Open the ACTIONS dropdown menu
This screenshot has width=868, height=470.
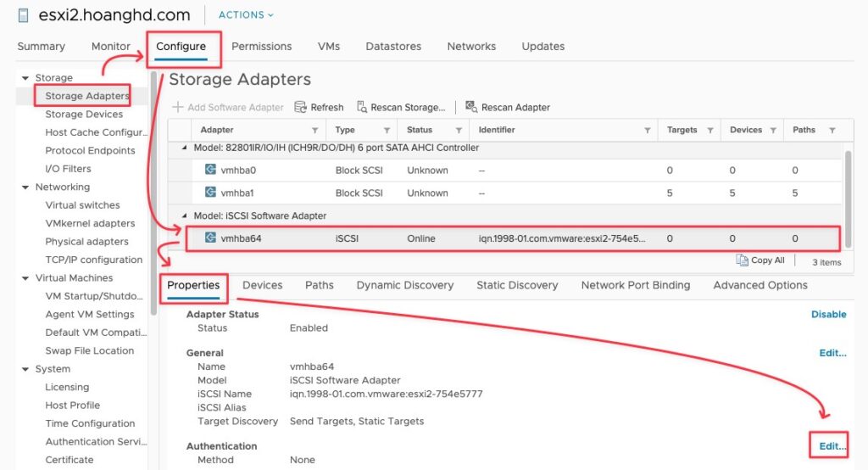[x=246, y=15]
